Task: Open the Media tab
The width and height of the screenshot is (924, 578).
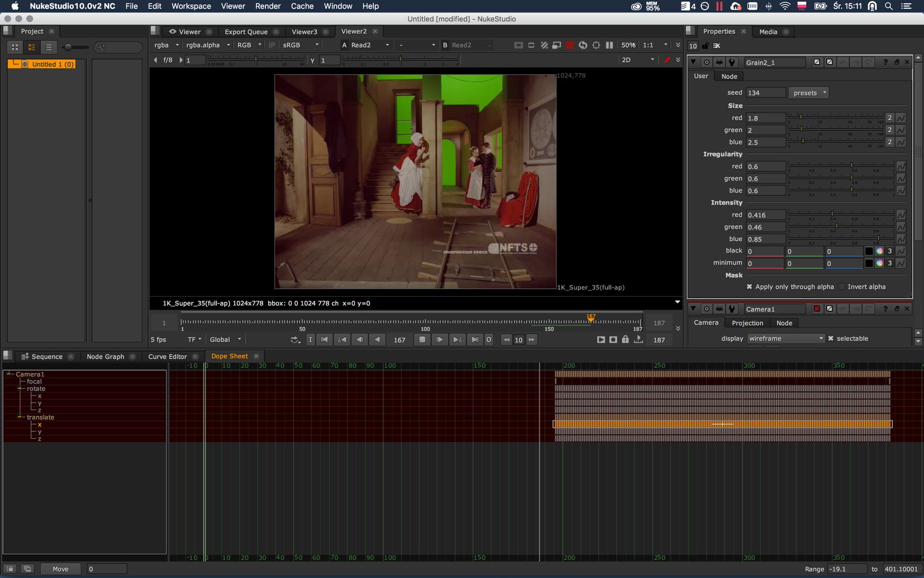Action: pyautogui.click(x=768, y=32)
